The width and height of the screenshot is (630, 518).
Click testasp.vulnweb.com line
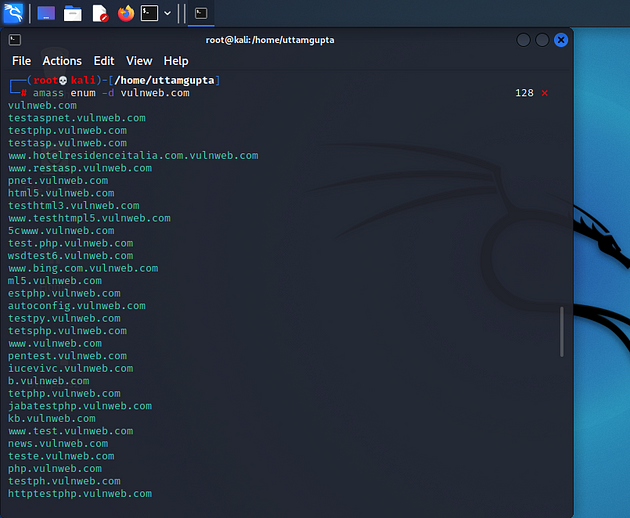[68, 143]
